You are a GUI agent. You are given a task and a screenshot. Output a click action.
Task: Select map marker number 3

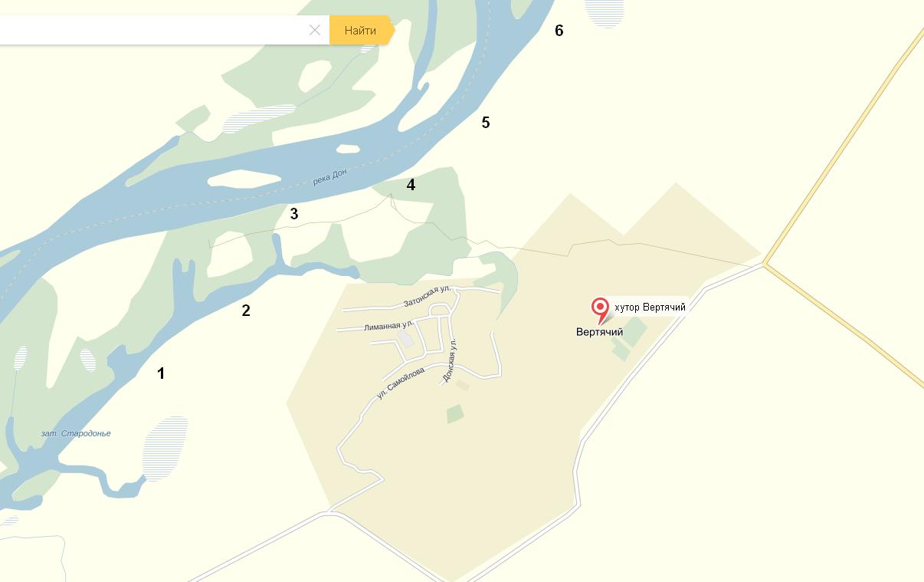294,214
